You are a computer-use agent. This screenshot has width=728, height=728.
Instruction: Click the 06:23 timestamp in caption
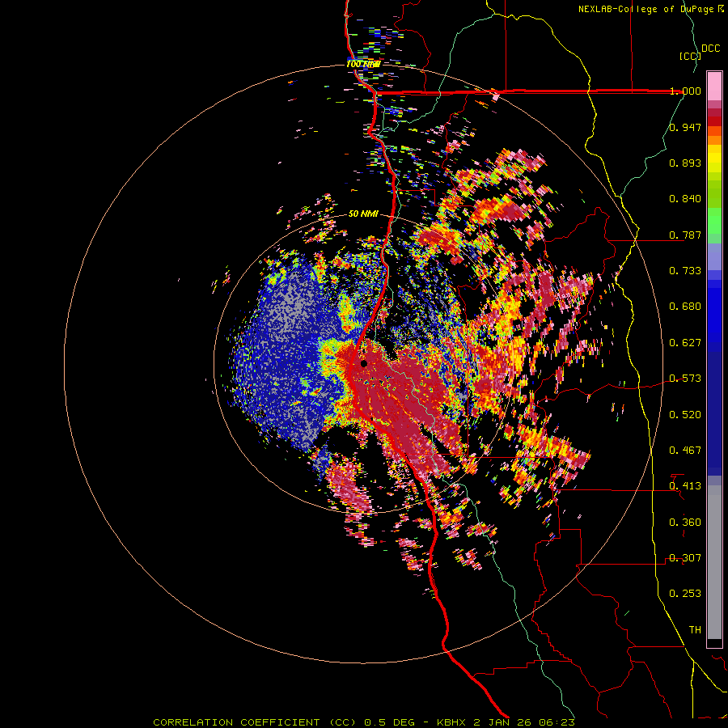click(557, 722)
